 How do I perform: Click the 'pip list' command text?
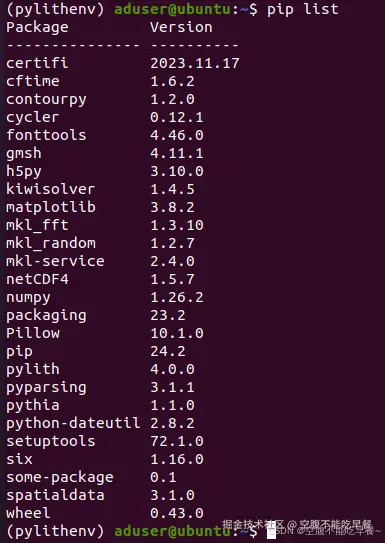[303, 9]
